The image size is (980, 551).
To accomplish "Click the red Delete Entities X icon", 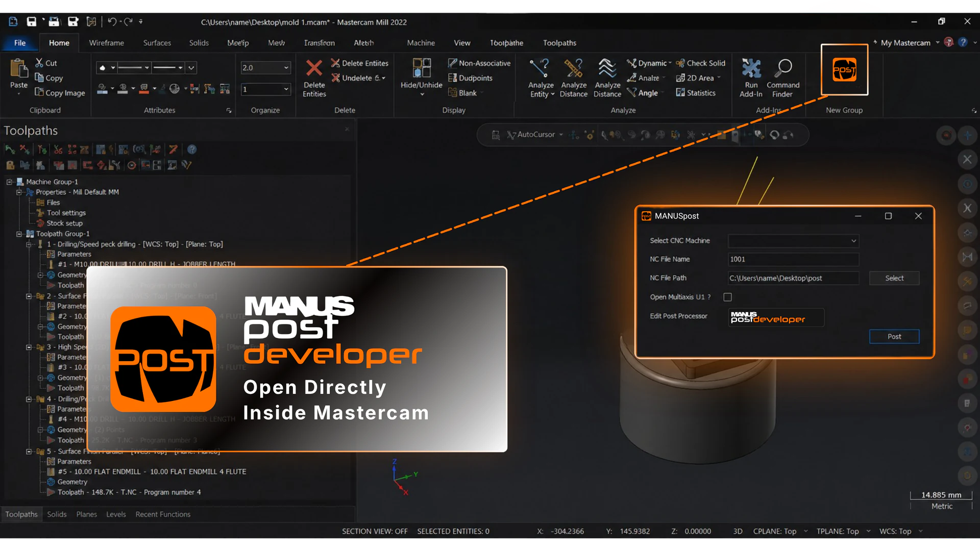I will coord(314,68).
